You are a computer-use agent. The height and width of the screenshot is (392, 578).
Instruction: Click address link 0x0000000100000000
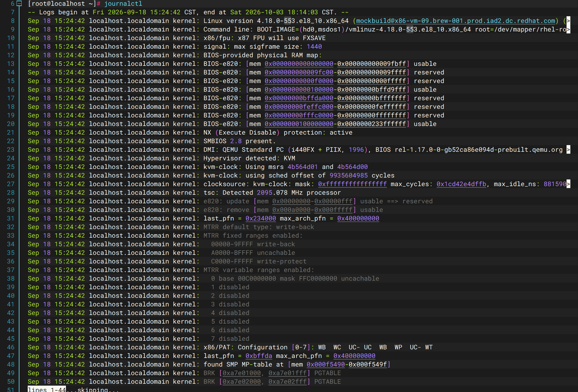click(299, 124)
